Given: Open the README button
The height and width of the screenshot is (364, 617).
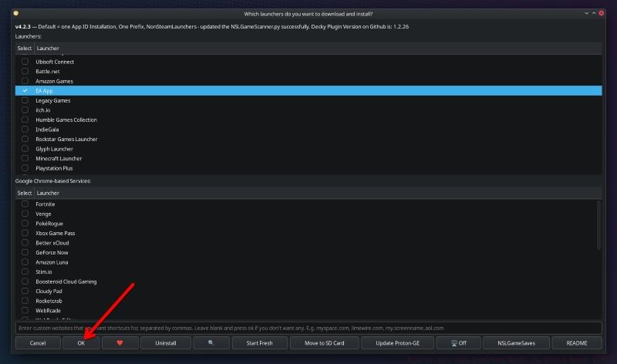Looking at the screenshot, I should 578,342.
